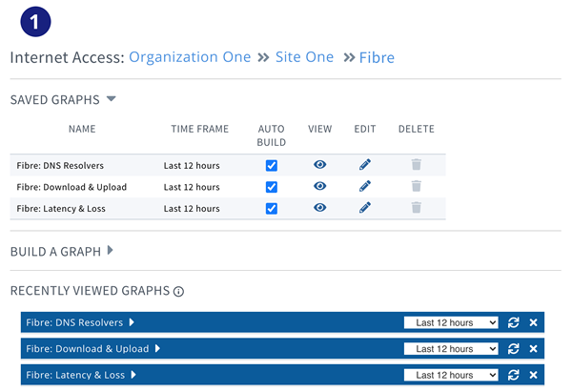Viewport: 572px width, 392px height.
Task: Delete the Fibre: Latency & Loss graph
Action: pyautogui.click(x=417, y=208)
